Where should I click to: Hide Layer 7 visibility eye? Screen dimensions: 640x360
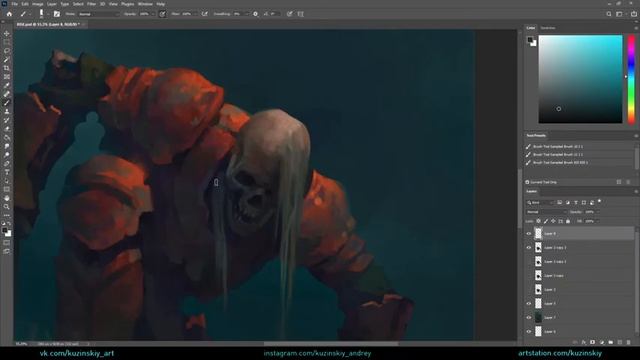pyautogui.click(x=529, y=318)
